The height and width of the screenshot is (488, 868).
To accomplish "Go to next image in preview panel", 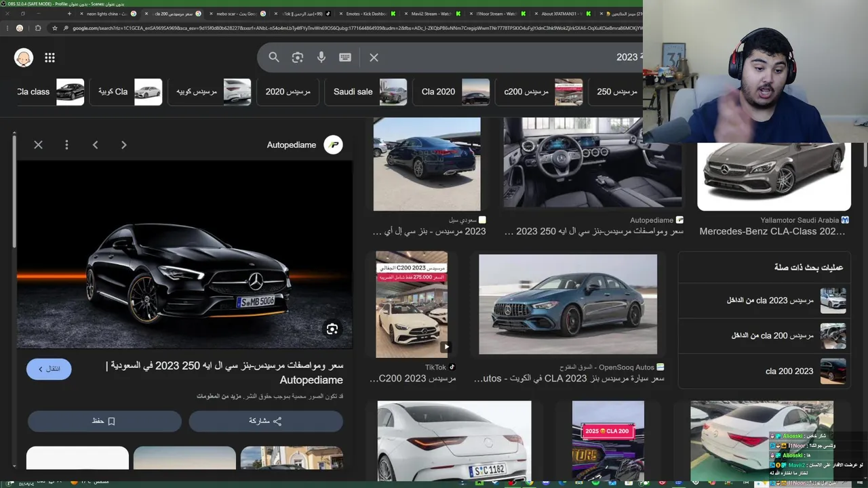I will (123, 144).
